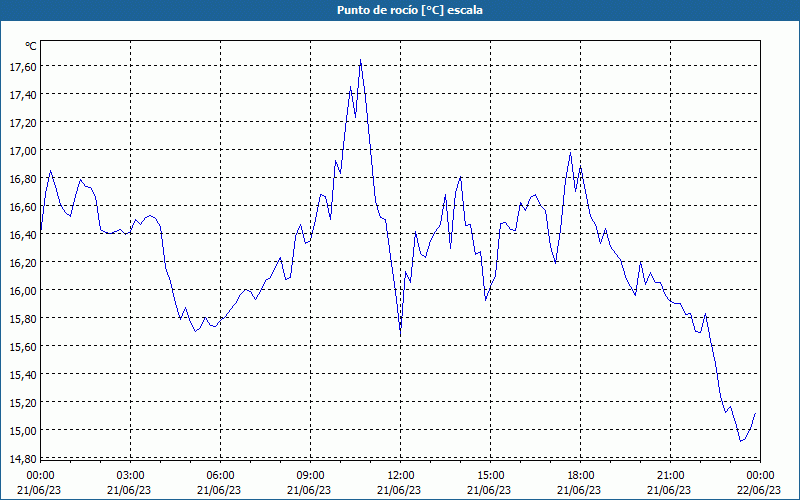
Task: Click the 06:00 time axis label
Action: pyautogui.click(x=220, y=476)
